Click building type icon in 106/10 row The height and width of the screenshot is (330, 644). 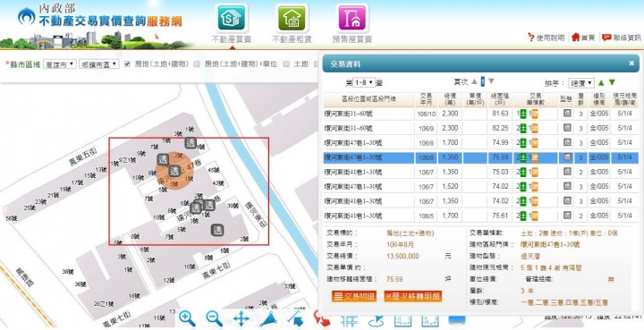click(567, 114)
